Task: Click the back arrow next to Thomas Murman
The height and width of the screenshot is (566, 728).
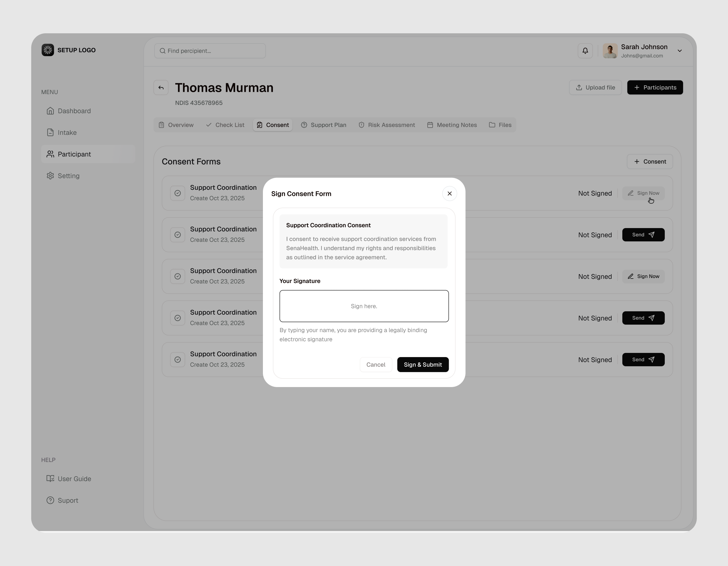Action: [161, 87]
